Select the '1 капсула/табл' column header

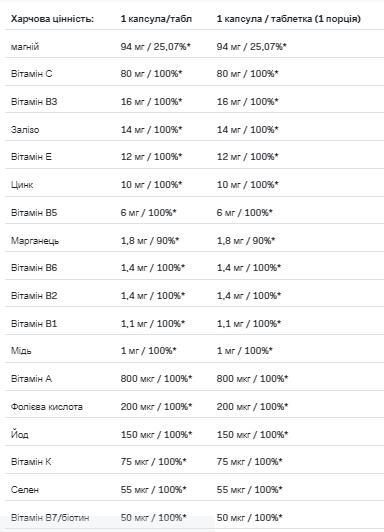156,19
